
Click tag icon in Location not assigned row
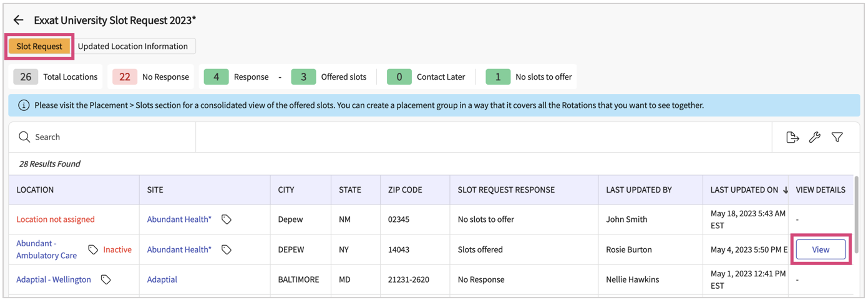226,220
